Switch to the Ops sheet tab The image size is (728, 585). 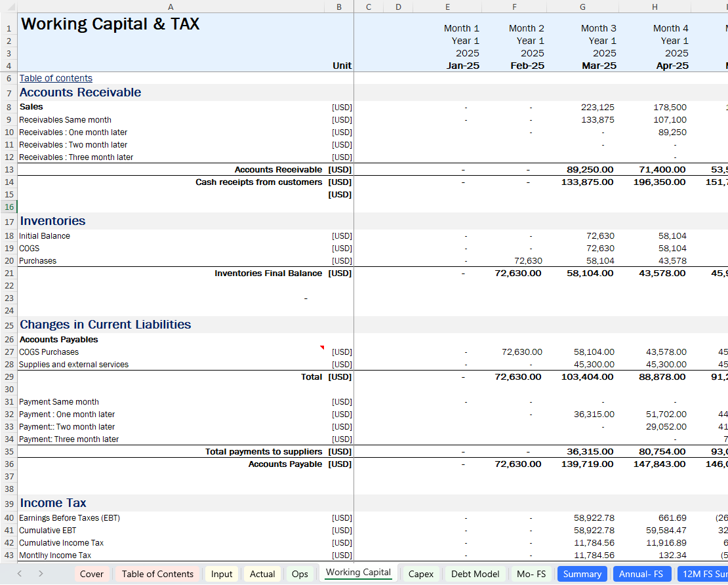(x=300, y=574)
